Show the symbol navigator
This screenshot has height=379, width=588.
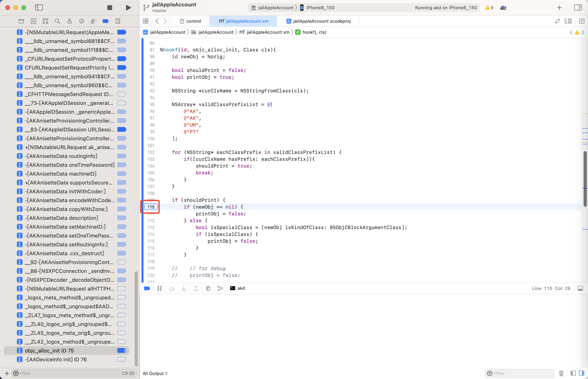pos(45,21)
